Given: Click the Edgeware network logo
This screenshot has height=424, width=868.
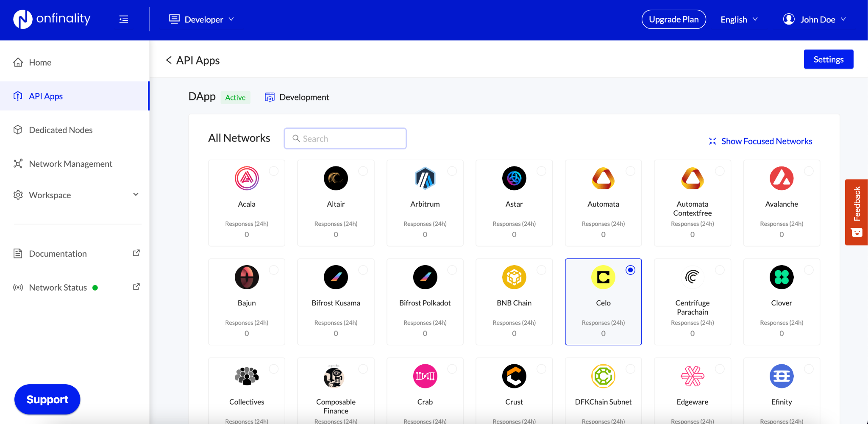Looking at the screenshot, I should [x=693, y=376].
